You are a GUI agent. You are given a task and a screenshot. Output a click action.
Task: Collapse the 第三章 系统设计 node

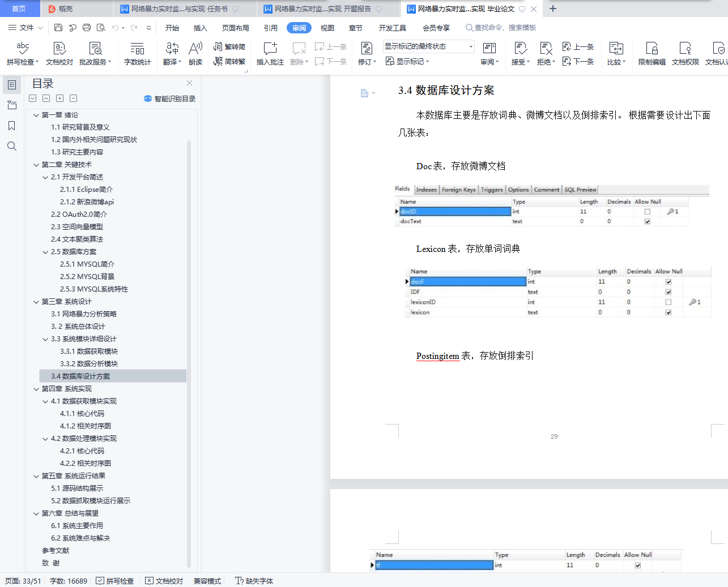tap(36, 302)
